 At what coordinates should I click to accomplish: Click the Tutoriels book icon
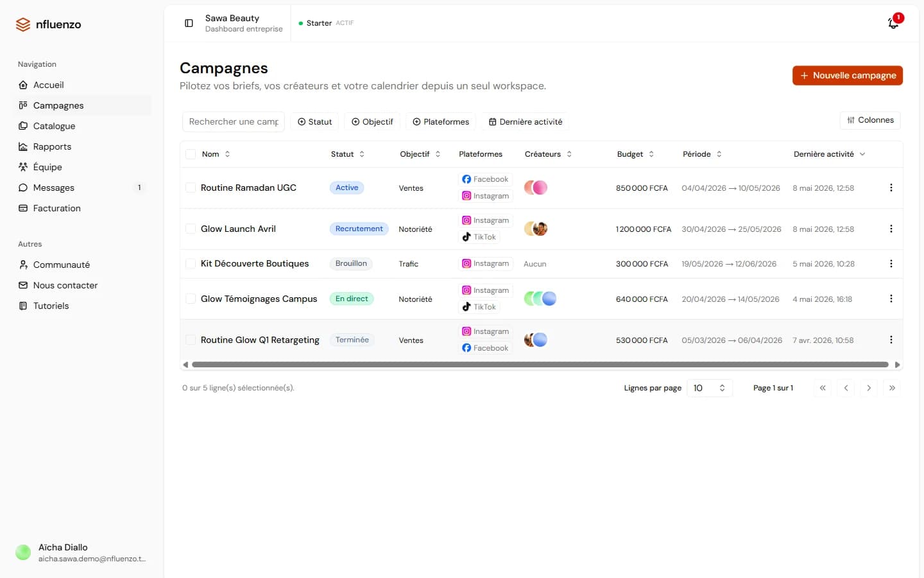(23, 306)
